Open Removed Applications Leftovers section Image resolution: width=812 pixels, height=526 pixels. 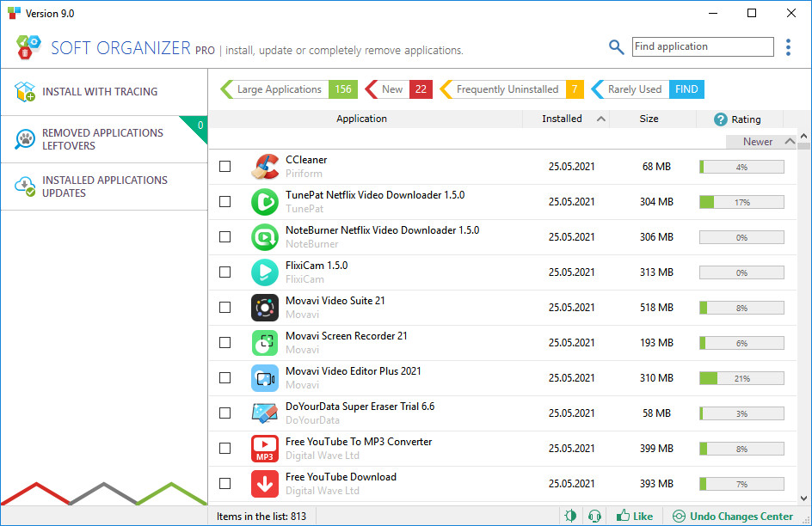click(104, 139)
